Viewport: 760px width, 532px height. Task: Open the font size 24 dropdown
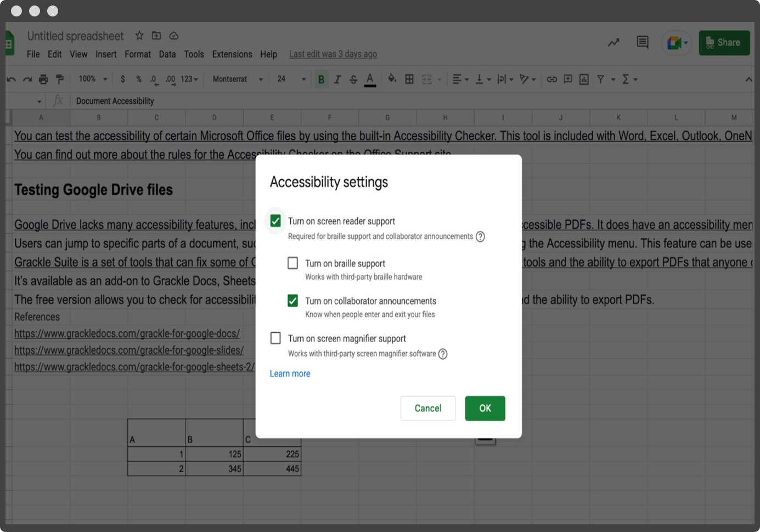291,79
